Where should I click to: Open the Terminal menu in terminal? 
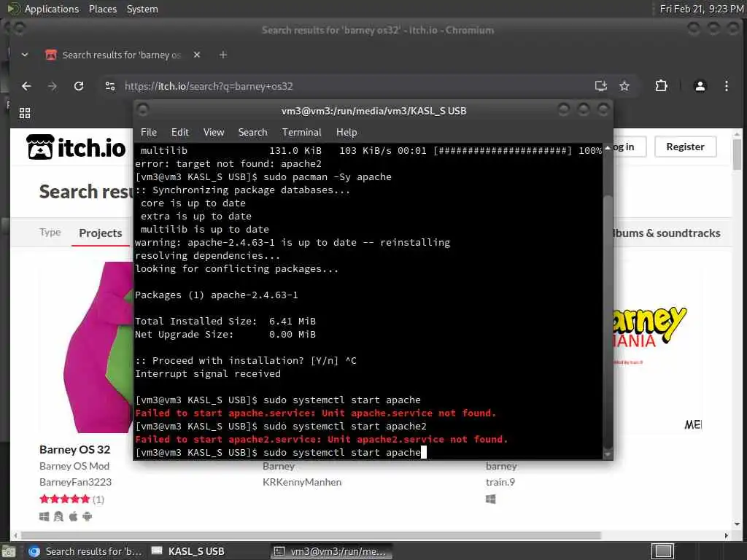pyautogui.click(x=301, y=133)
